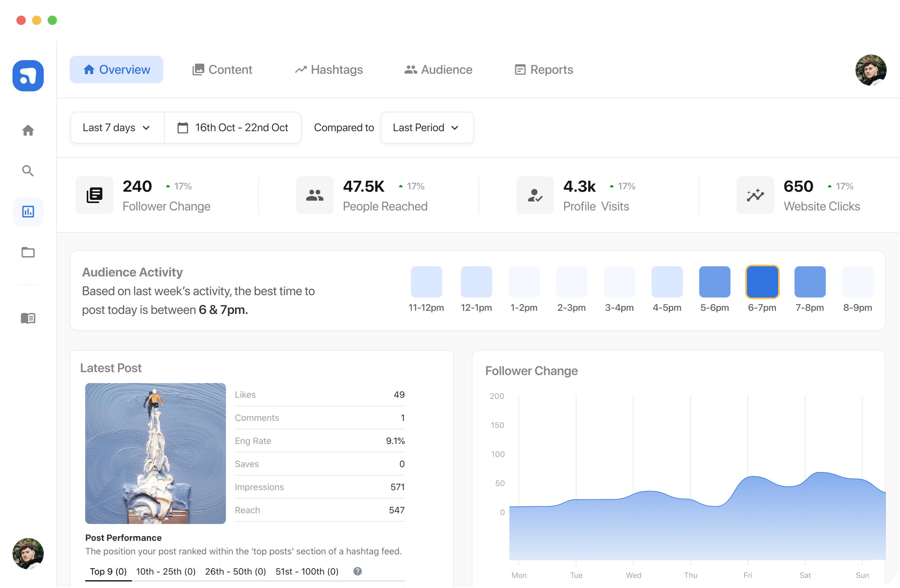Screen dimensions: 900x588
Task: Click the Follower Change metric icon
Action: click(94, 195)
